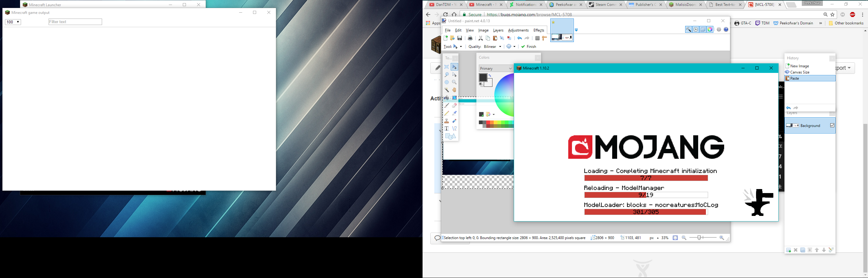This screenshot has height=278, width=868.
Task: Expand the Quality Bilinear dropdown
Action: pyautogui.click(x=493, y=47)
